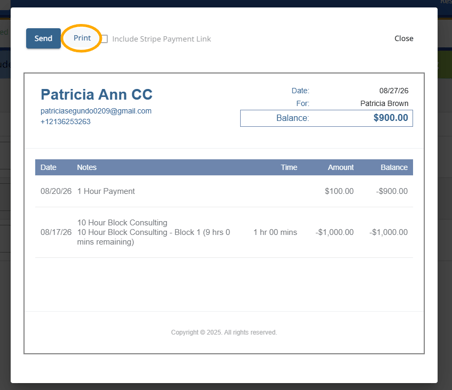Image resolution: width=452 pixels, height=390 pixels.
Task: Click the phone number +12136253263
Action: (x=65, y=122)
